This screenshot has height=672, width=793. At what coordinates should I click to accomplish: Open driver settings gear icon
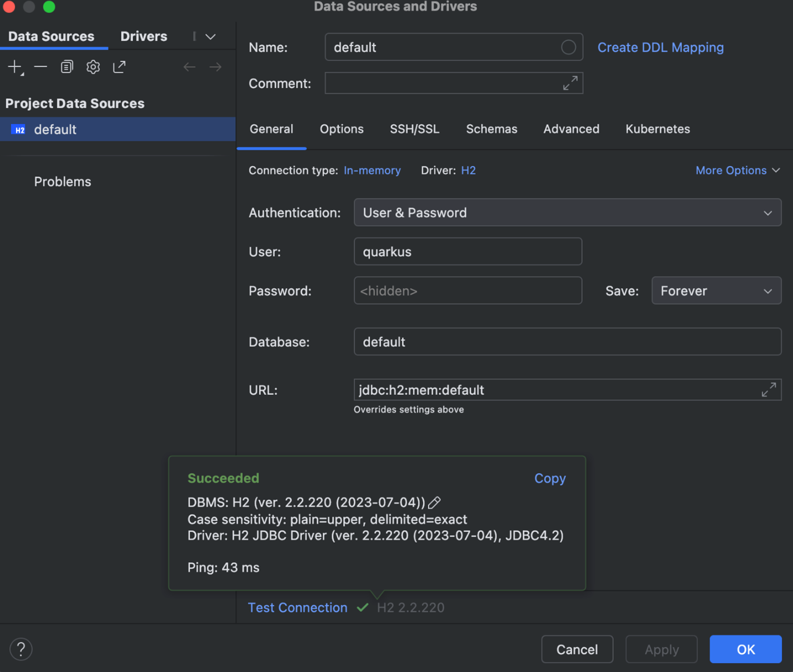pos(93,67)
